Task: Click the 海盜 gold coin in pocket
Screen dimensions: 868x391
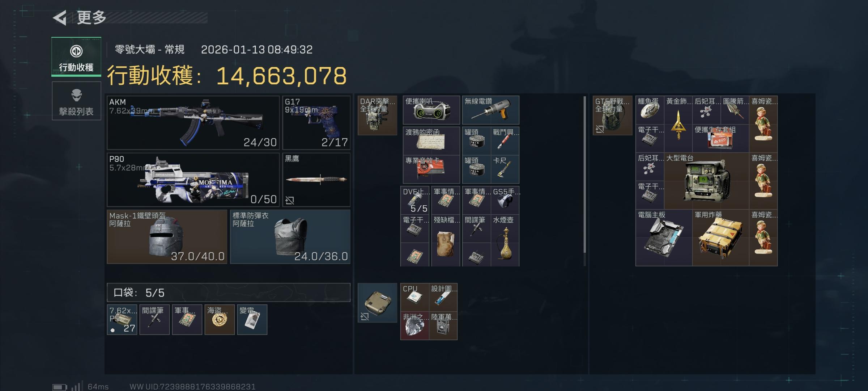Action: (220, 320)
